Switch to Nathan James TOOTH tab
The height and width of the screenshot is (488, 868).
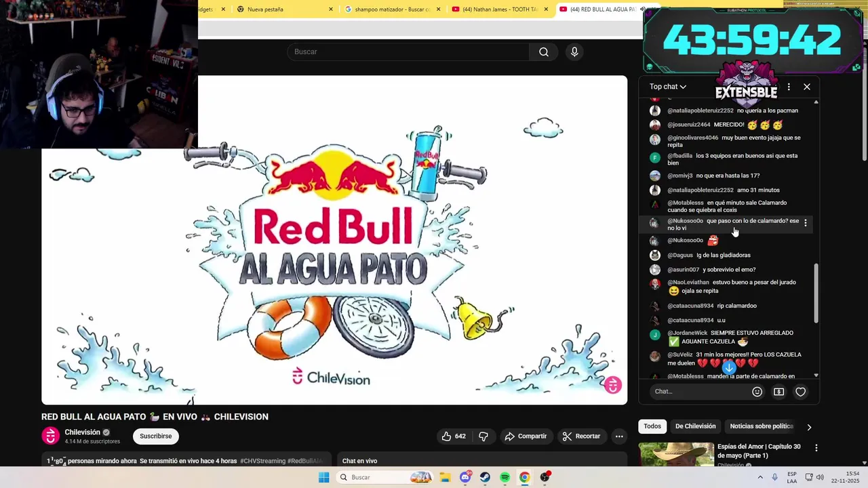pyautogui.click(x=500, y=9)
